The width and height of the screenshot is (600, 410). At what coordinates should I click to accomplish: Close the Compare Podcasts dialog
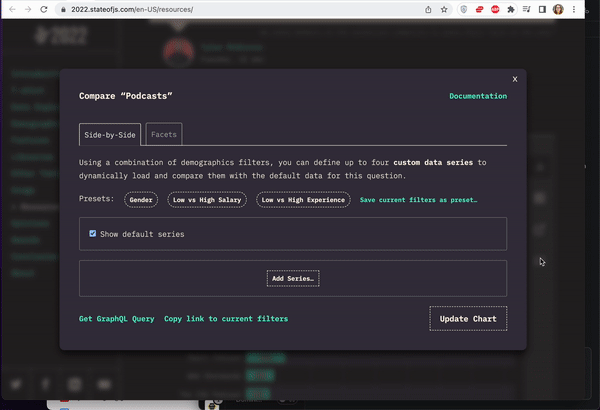(515, 79)
